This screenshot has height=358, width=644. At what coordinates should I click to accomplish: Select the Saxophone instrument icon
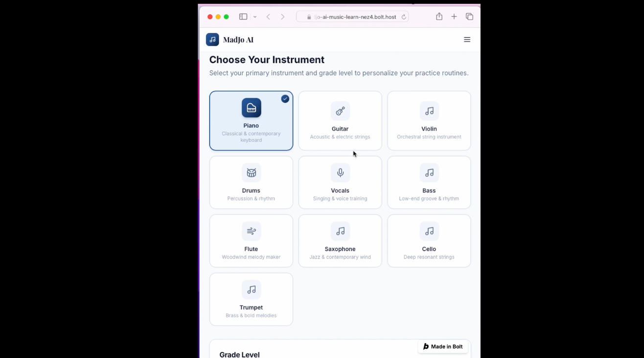(x=340, y=231)
